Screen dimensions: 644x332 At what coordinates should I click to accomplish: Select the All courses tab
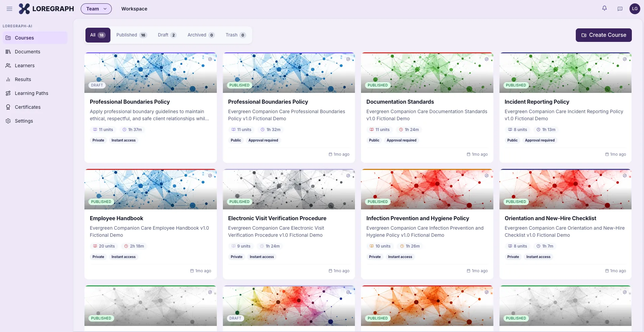pyautogui.click(x=98, y=35)
